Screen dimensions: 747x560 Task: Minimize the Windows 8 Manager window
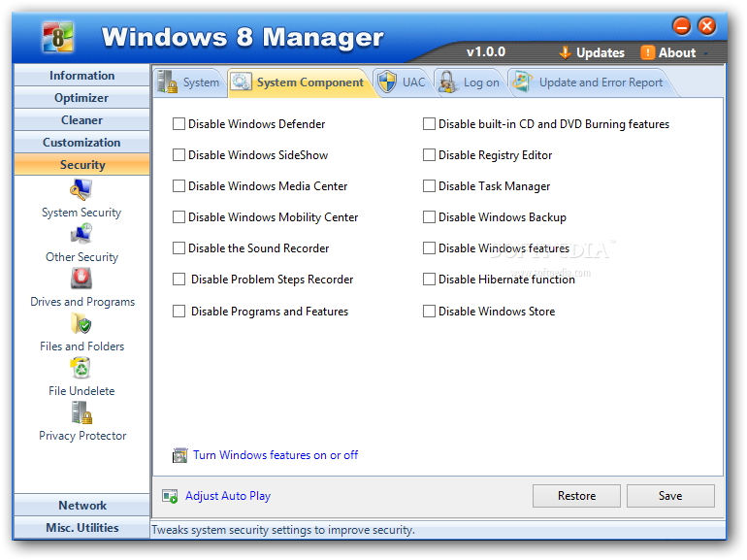(x=682, y=26)
